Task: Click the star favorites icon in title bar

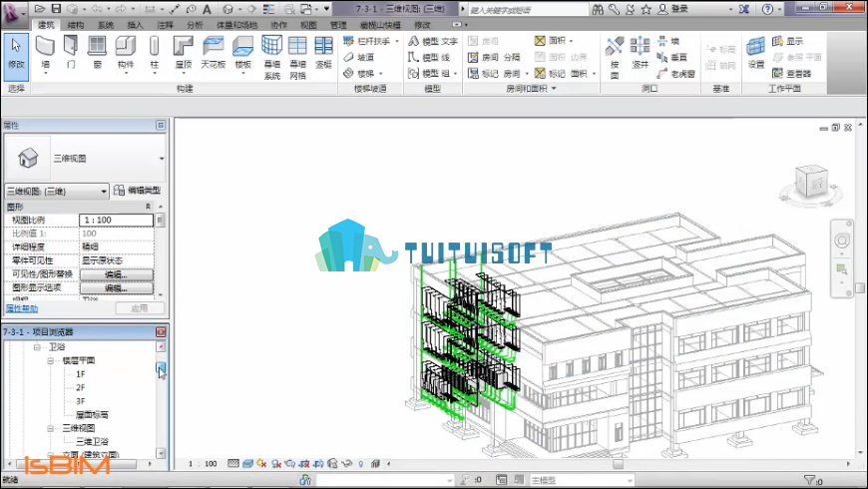Action: pos(647,9)
